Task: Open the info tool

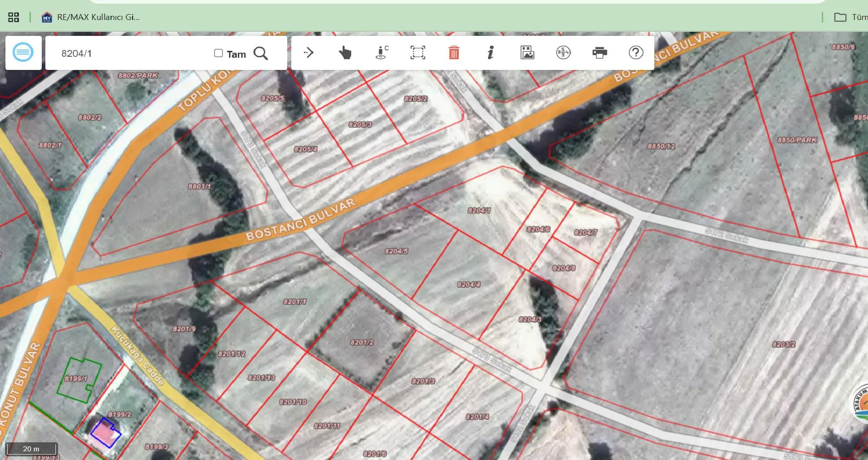Action: [490, 53]
